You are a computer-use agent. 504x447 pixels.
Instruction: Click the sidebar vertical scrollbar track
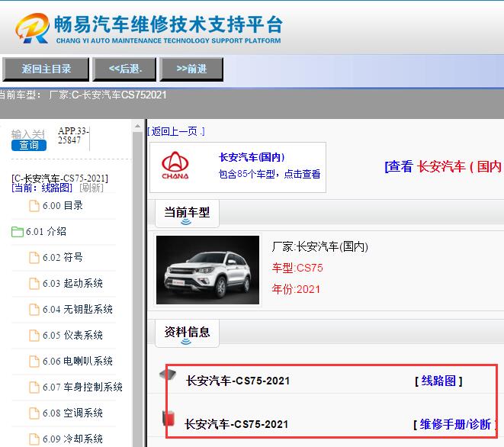(137, 289)
